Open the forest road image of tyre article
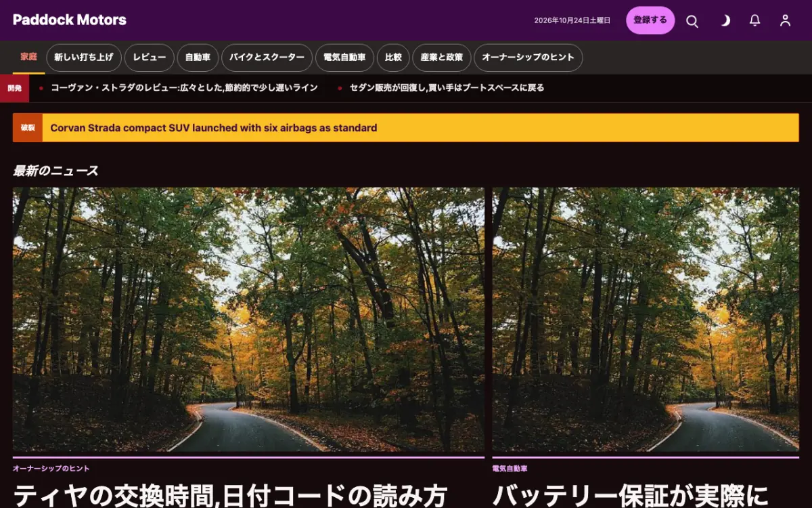The height and width of the screenshot is (508, 812). click(248, 320)
